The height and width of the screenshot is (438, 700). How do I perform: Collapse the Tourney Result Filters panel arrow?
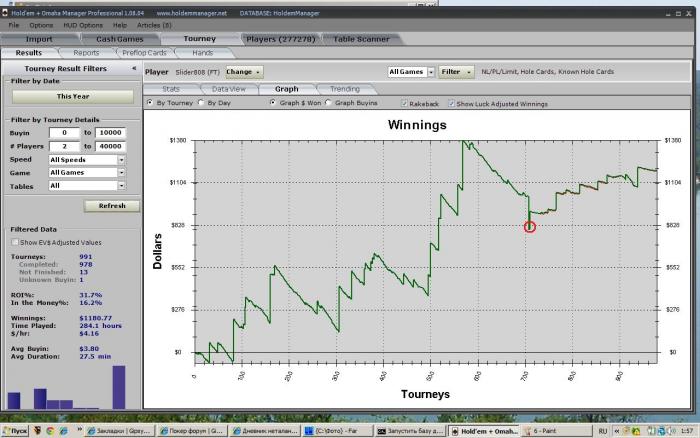(x=134, y=68)
